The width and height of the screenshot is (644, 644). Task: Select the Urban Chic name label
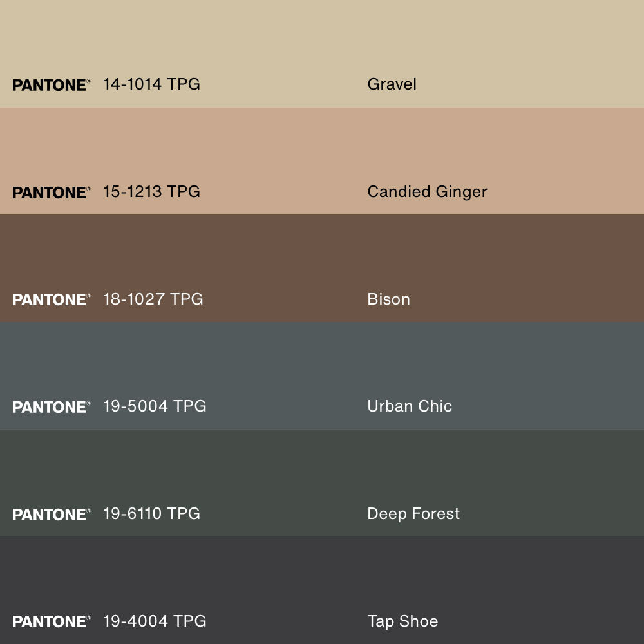[410, 406]
